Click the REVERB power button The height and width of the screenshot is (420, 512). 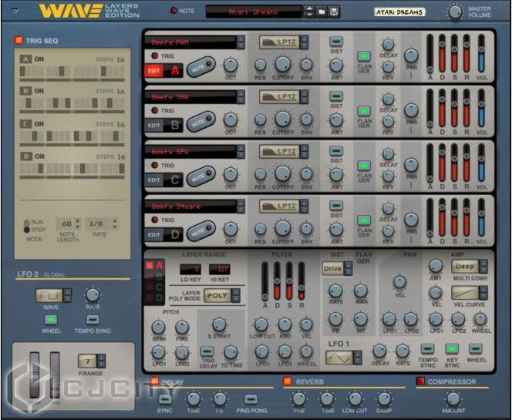[x=288, y=381]
